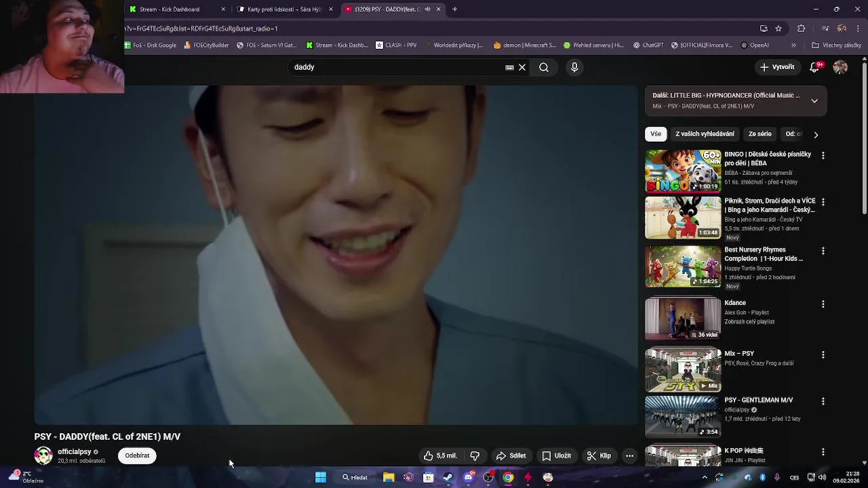Click the Vytvořit create button
868x488 pixels.
pyautogui.click(x=777, y=67)
